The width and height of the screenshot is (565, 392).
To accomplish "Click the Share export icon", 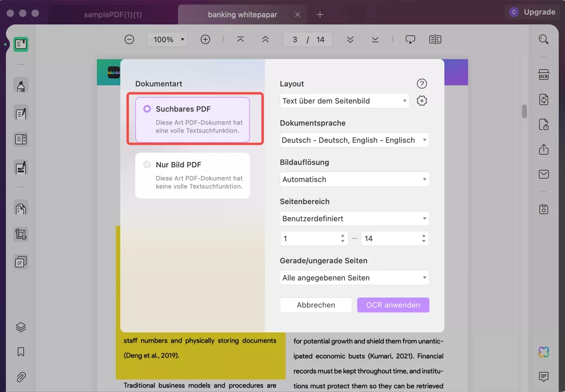I will (x=544, y=149).
